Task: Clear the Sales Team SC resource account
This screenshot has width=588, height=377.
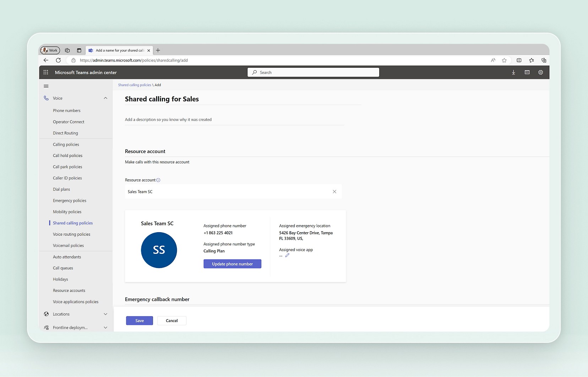Action: 334,192
